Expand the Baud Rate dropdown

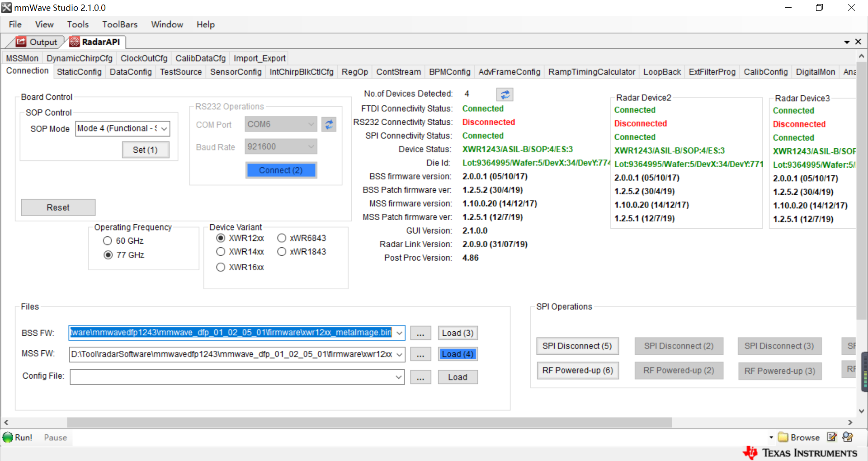[311, 146]
